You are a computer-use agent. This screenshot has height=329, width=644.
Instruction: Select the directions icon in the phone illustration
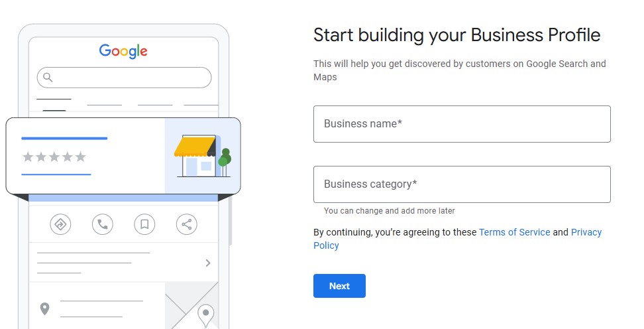pyautogui.click(x=60, y=224)
